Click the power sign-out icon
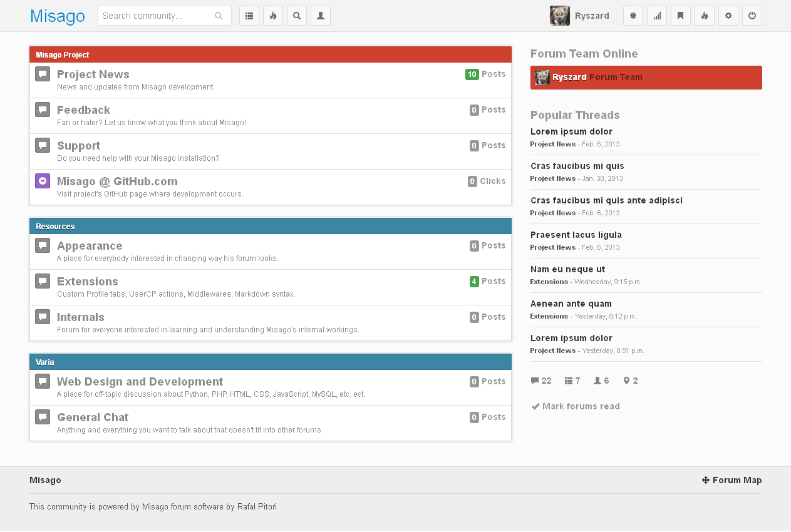Screen dimensions: 791x532 [x=752, y=16]
